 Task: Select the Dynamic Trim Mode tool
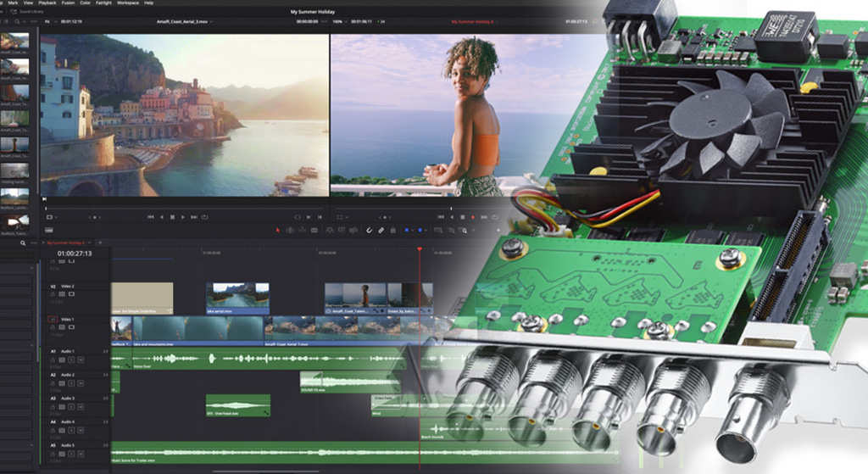coord(303,230)
